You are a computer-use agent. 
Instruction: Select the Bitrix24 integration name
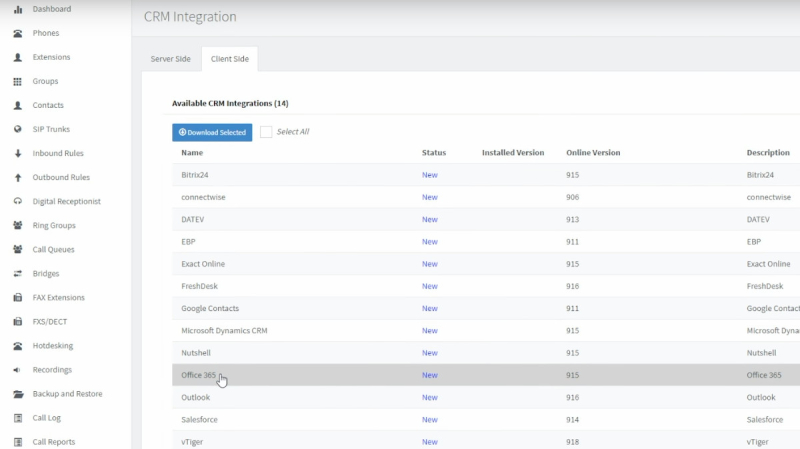194,174
